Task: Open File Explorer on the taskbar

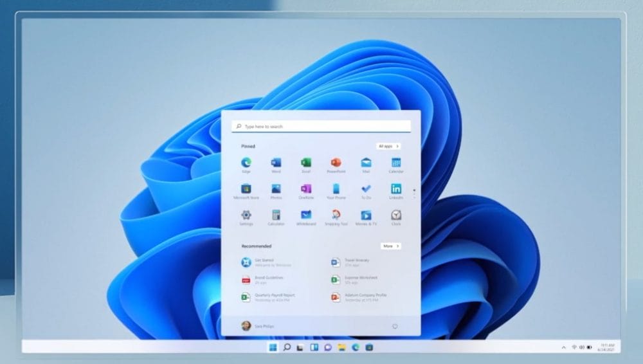Action: tap(341, 347)
